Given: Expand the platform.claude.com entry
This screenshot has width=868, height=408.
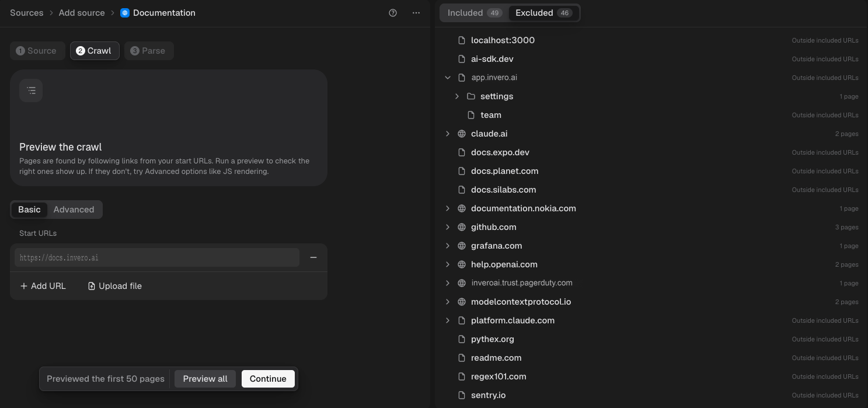Looking at the screenshot, I should click(x=448, y=320).
